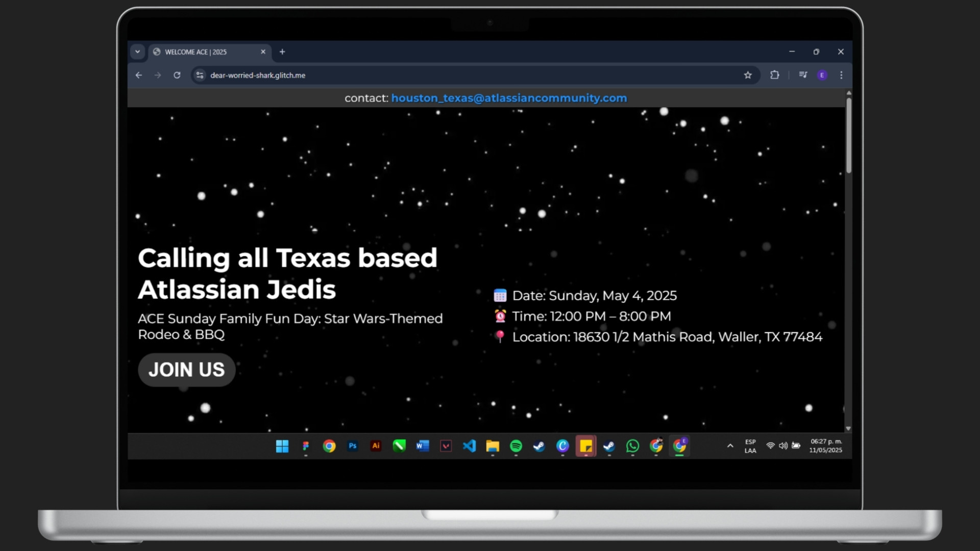980x551 pixels.
Task: Open the tab search dropdown arrow
Action: click(138, 52)
